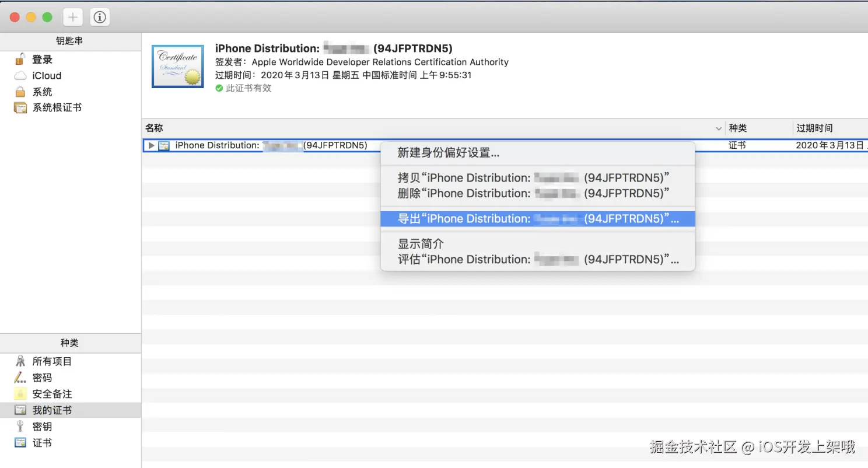Choose 导出 iPhone Distribution menu item
Image resolution: width=868 pixels, height=468 pixels.
point(537,219)
